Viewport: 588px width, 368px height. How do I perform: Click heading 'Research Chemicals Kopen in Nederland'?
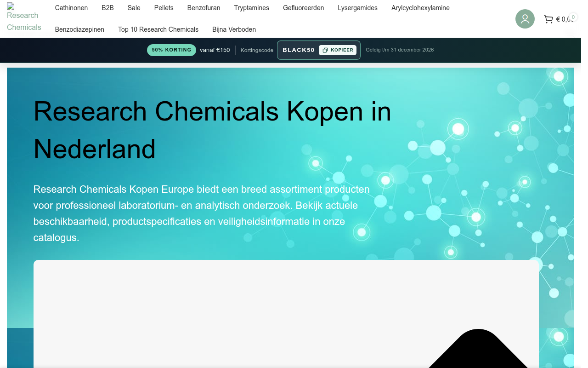[212, 130]
